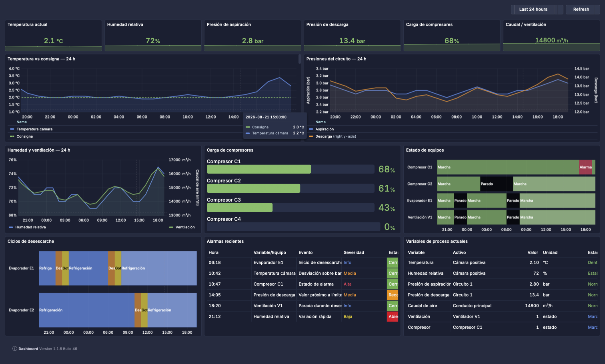The height and width of the screenshot is (364, 605).
Task: Open Ciclos de desescarche panel title menu
Action: pos(31,241)
